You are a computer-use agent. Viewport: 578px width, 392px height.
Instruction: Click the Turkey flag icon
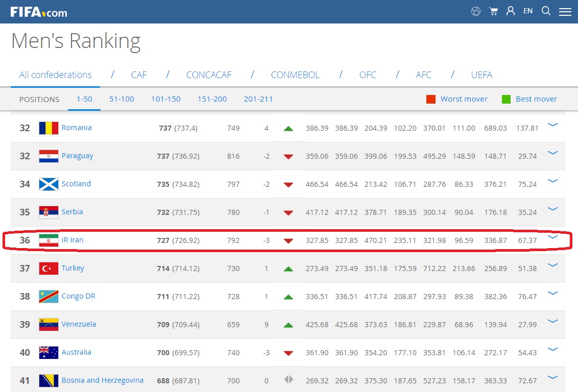pos(49,268)
